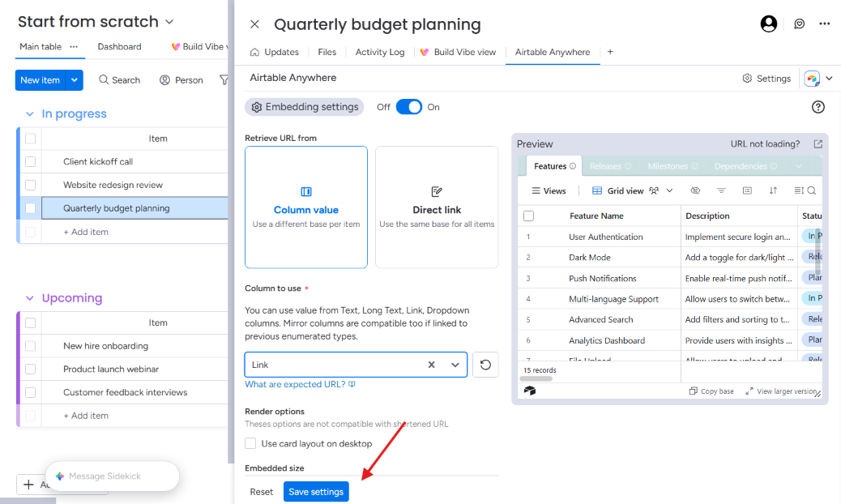Open the Dashboard board view tab
Screen dimensions: 841x504
pyautogui.click(x=120, y=47)
